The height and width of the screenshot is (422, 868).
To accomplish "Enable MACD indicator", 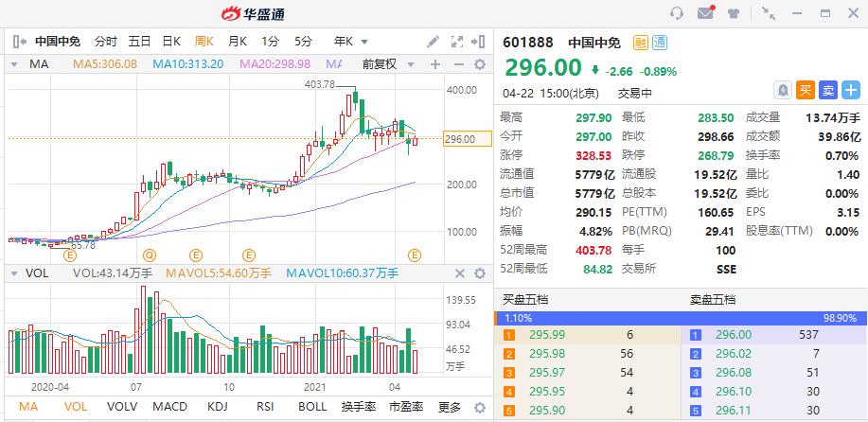I will coord(170,407).
